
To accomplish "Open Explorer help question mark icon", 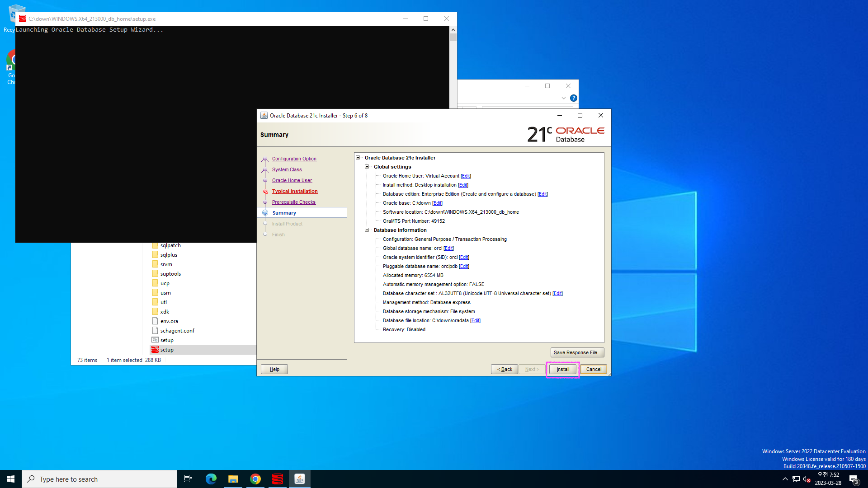I will (x=573, y=98).
